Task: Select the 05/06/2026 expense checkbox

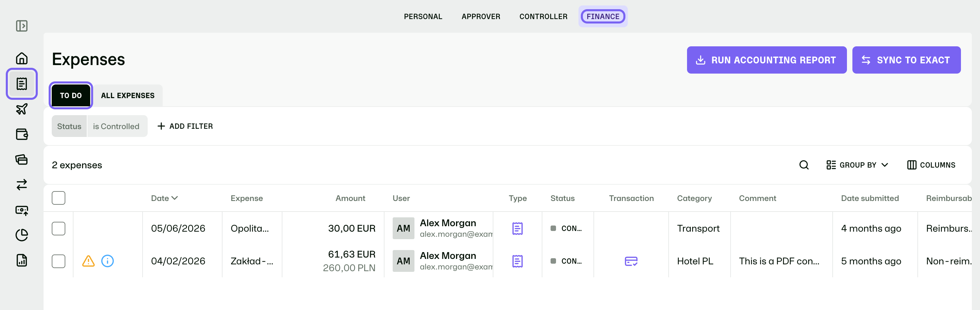Action: [59, 229]
